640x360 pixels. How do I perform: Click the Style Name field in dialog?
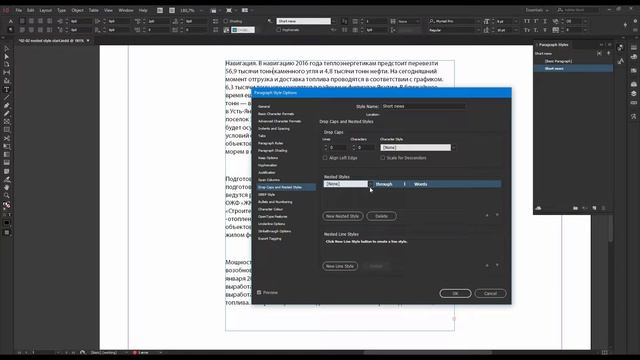click(423, 106)
